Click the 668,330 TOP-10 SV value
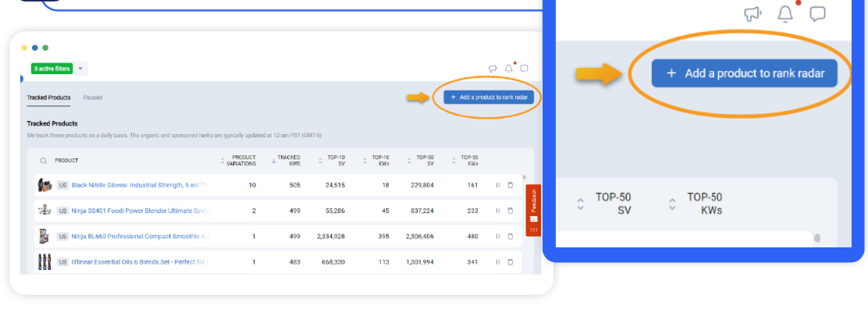 click(333, 262)
